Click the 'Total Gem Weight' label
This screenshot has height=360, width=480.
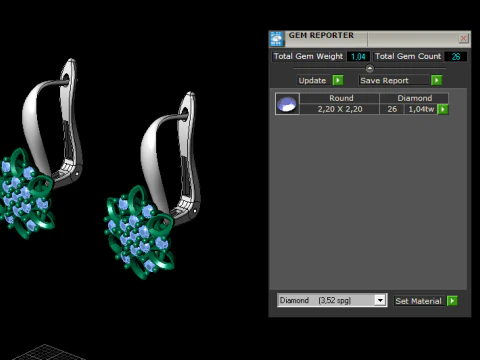308,56
